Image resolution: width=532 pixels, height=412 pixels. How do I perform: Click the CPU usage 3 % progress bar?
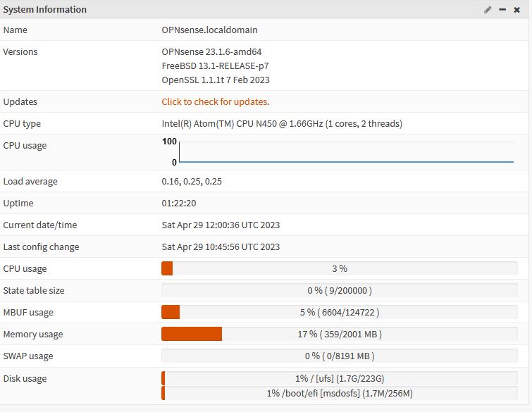coord(340,268)
